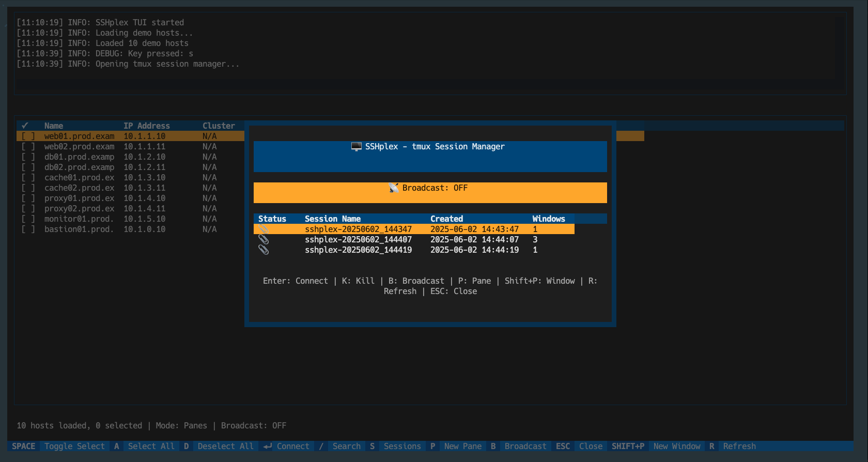Toggle checkbox for monitor01.prod. host

(x=28, y=219)
